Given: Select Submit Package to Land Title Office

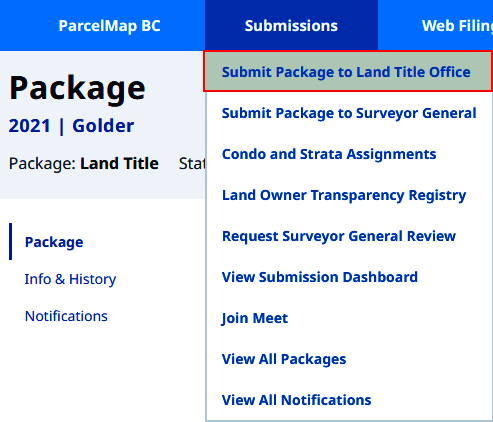Looking at the screenshot, I should (348, 72).
